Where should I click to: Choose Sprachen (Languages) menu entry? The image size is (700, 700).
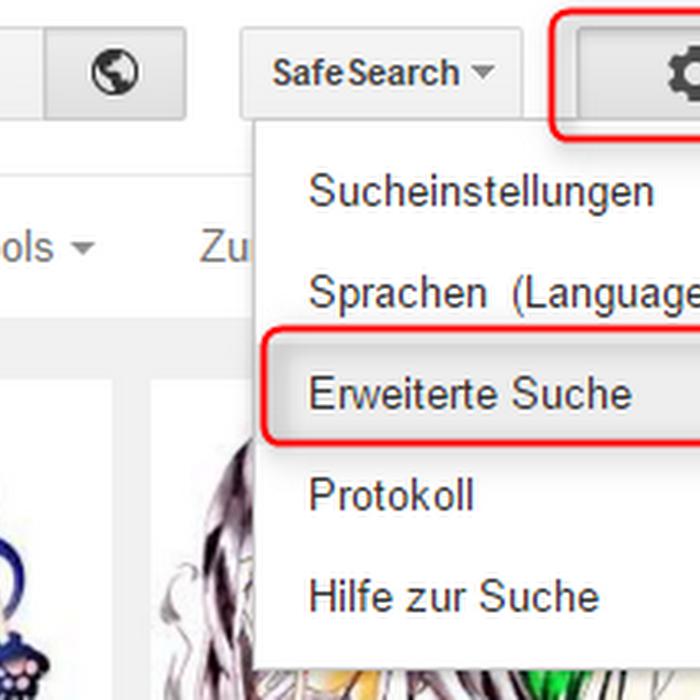pos(504,293)
